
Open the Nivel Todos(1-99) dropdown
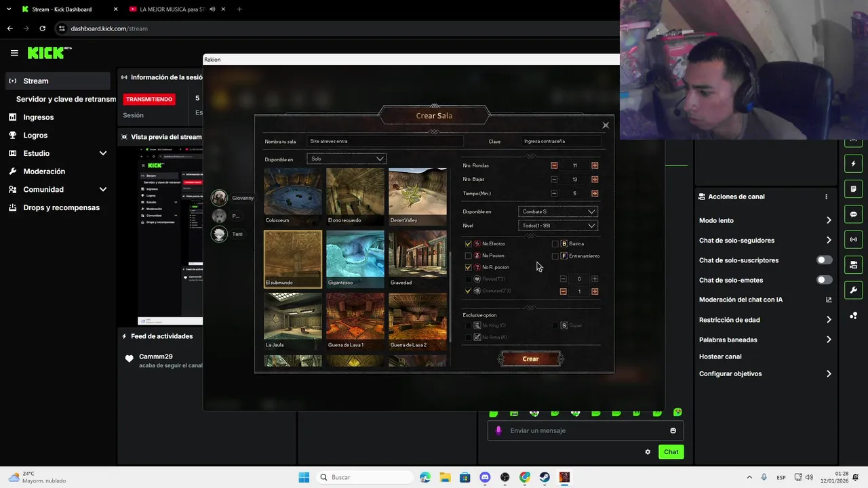click(x=558, y=226)
